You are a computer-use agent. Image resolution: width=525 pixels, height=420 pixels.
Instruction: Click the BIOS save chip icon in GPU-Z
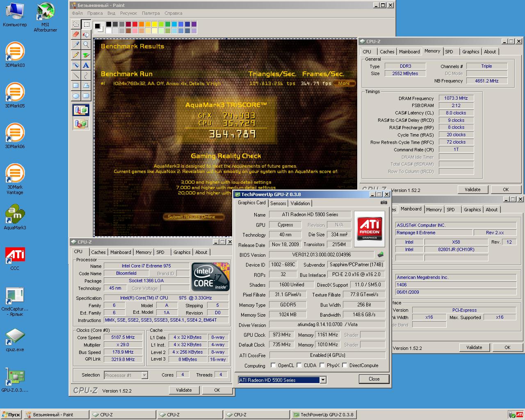tap(381, 255)
